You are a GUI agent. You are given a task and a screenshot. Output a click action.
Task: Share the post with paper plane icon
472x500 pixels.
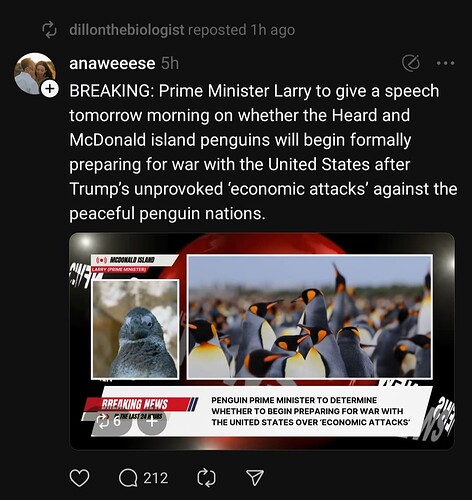(x=255, y=477)
